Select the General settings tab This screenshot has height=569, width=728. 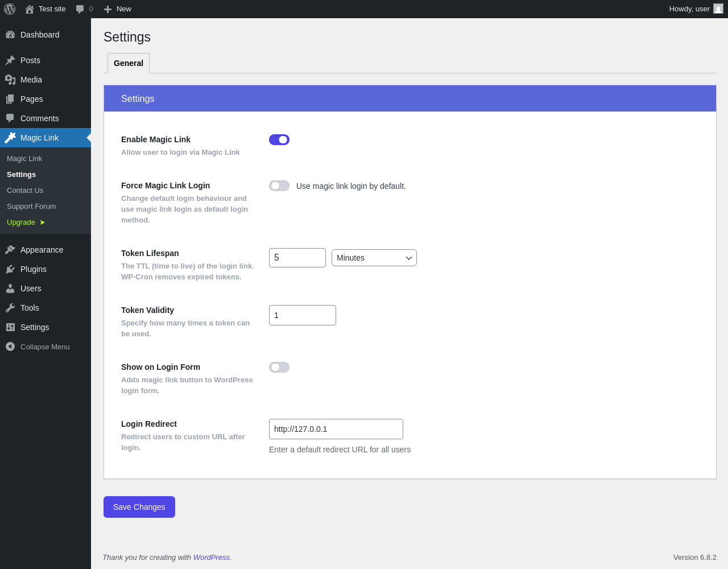[129, 63]
